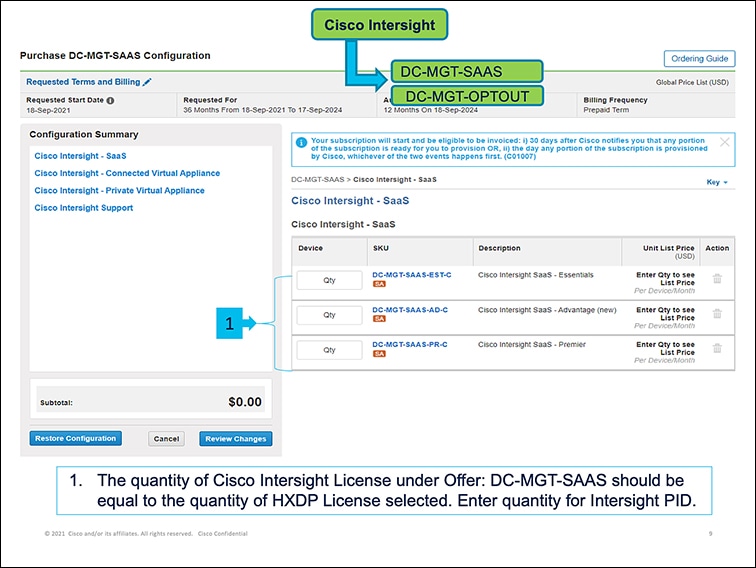
Task: Click the Cancel button
Action: pos(166,438)
